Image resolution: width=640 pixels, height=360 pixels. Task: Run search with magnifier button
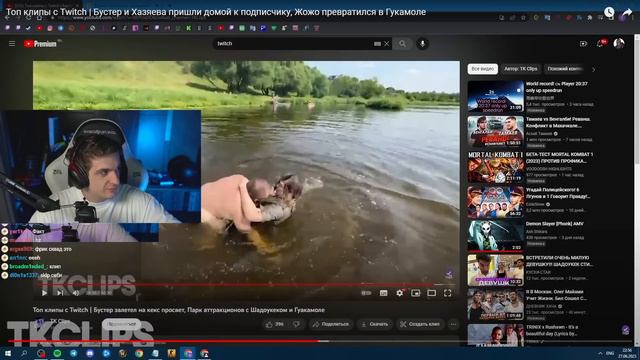tap(402, 44)
